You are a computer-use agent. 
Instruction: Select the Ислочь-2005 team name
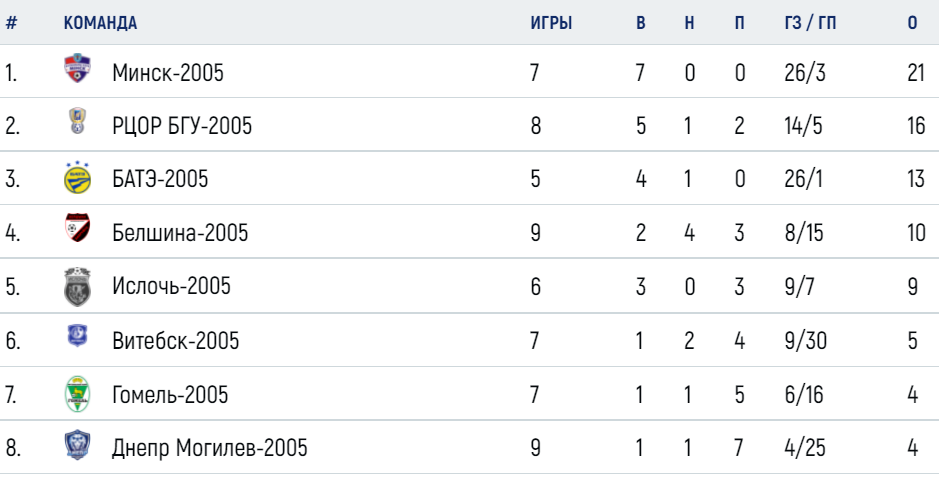(171, 286)
